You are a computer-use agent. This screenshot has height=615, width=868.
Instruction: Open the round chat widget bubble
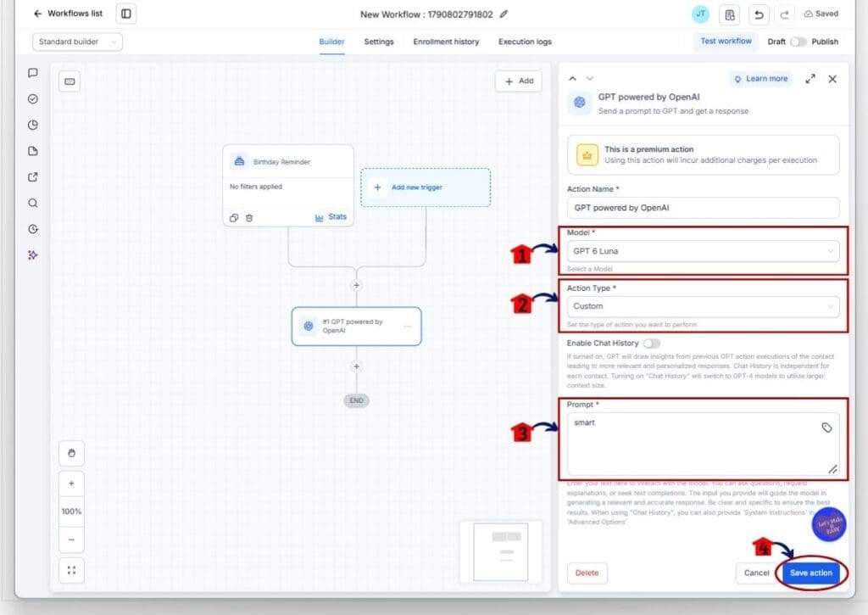tap(829, 524)
